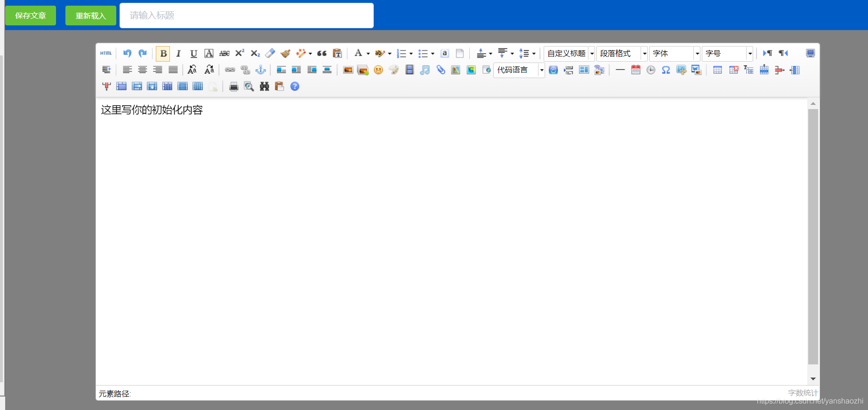
Task: Justify text alignment
Action: 173,70
